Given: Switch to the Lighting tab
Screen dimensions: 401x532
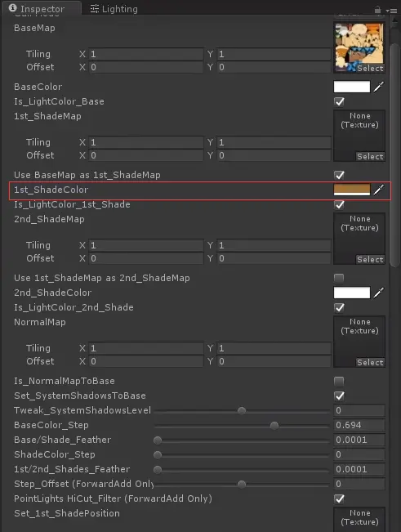Looking at the screenshot, I should 114,9.
